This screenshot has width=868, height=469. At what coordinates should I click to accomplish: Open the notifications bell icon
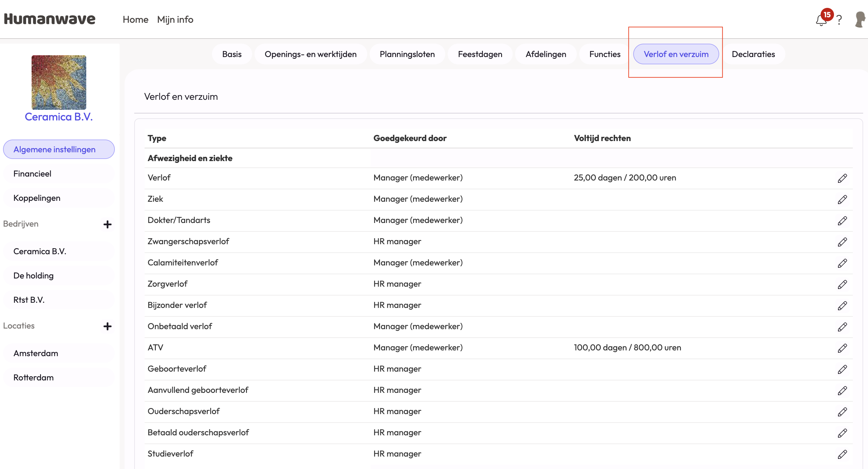click(821, 20)
